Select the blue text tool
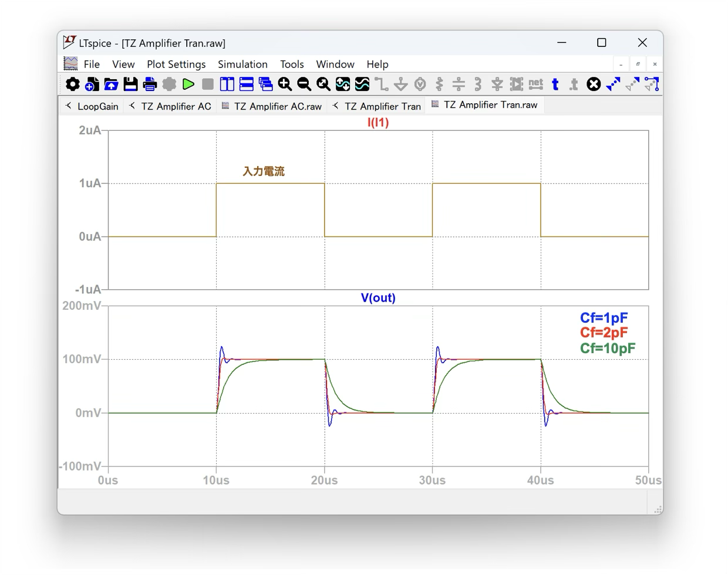Viewport: 728px width, 575px height. click(x=555, y=84)
